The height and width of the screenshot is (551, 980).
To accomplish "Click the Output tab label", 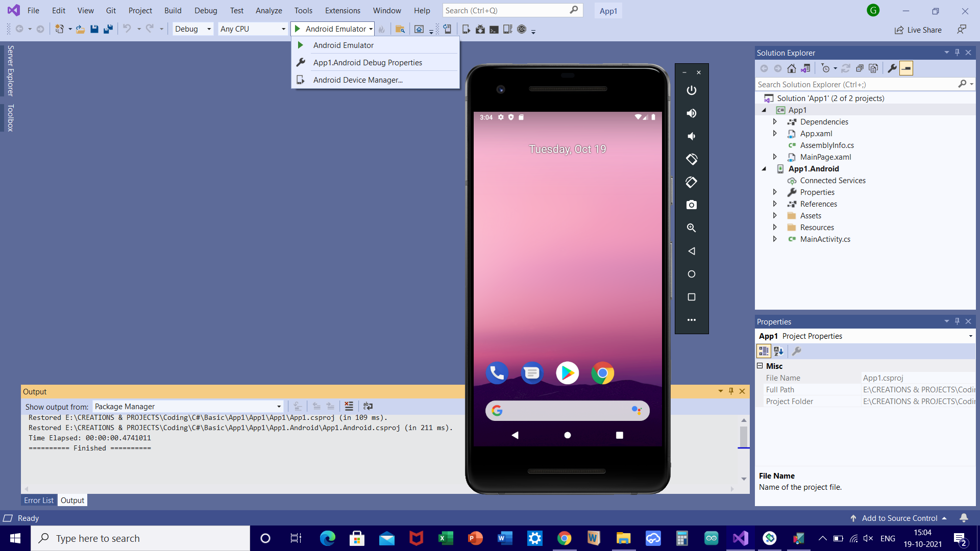I will [x=72, y=500].
